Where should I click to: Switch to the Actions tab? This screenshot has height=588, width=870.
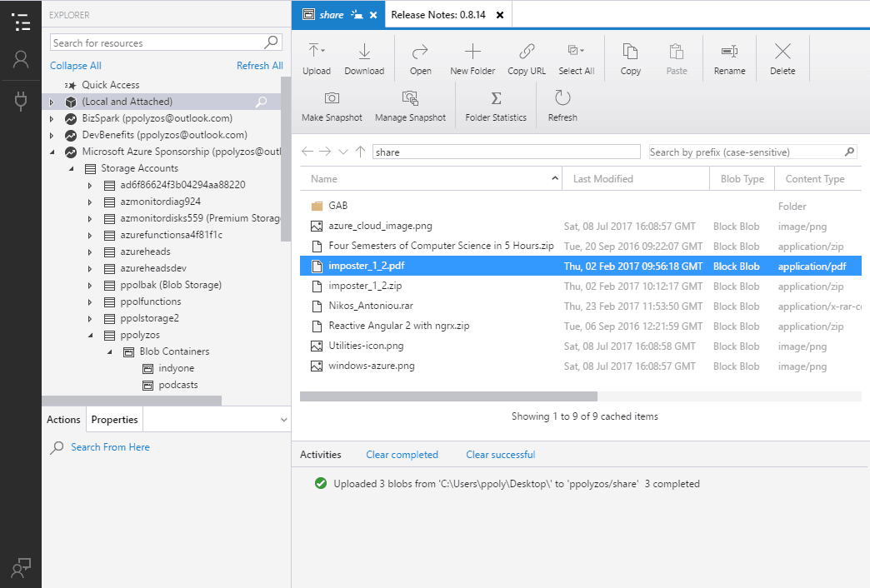pyautogui.click(x=62, y=420)
